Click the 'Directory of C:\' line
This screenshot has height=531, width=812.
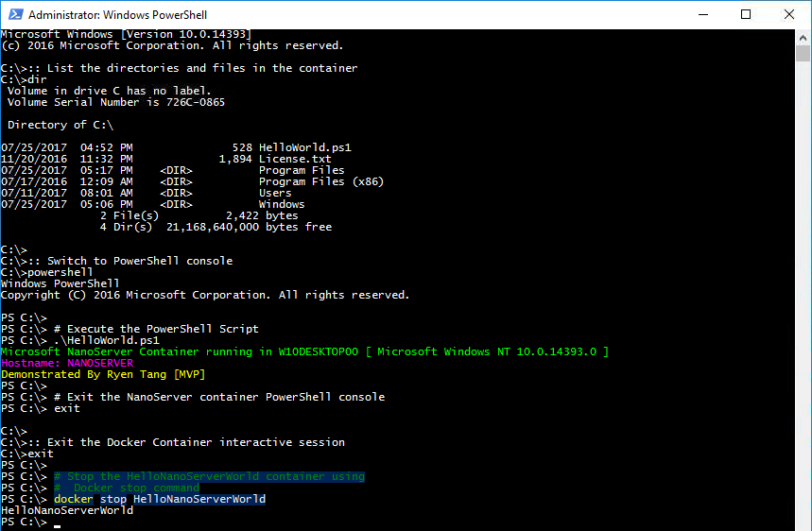coord(60,125)
